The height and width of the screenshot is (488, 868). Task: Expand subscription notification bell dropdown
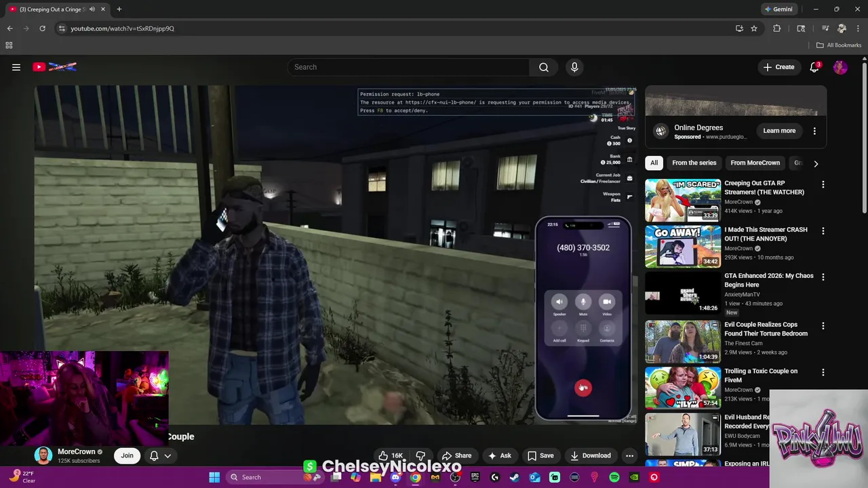click(x=160, y=455)
